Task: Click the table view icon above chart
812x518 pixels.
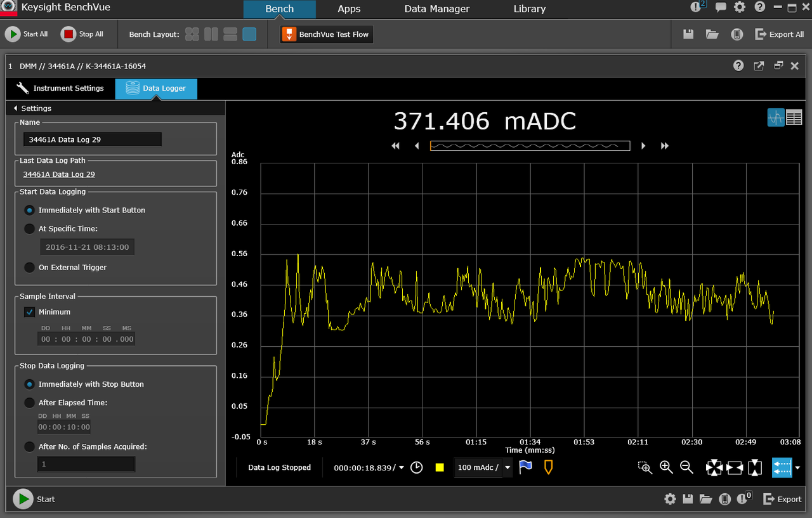Action: pyautogui.click(x=794, y=117)
